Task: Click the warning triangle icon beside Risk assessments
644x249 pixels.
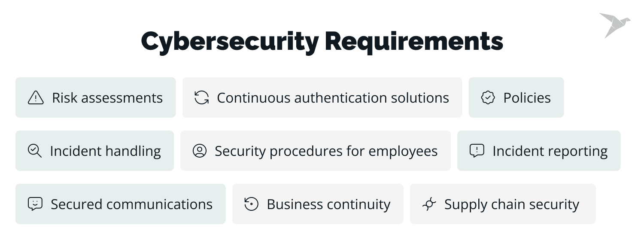Action: click(x=36, y=98)
